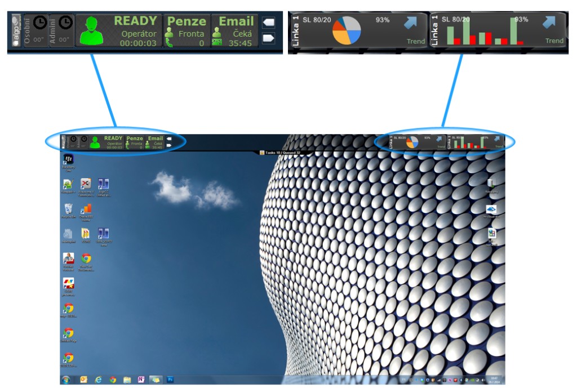Viewport: 577px width, 392px height.
Task: Click the Windows Start button
Action: pos(66,380)
